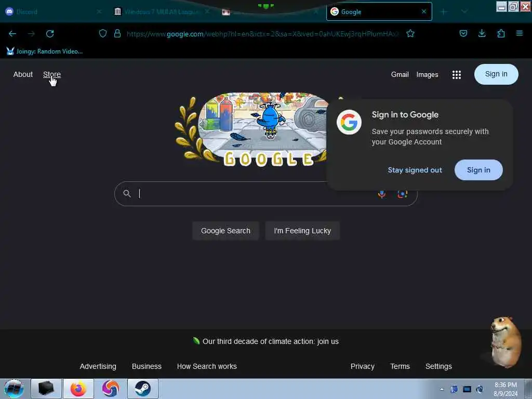The width and height of the screenshot is (532, 399).
Task: Start voice search with microphone icon
Action: point(382,194)
